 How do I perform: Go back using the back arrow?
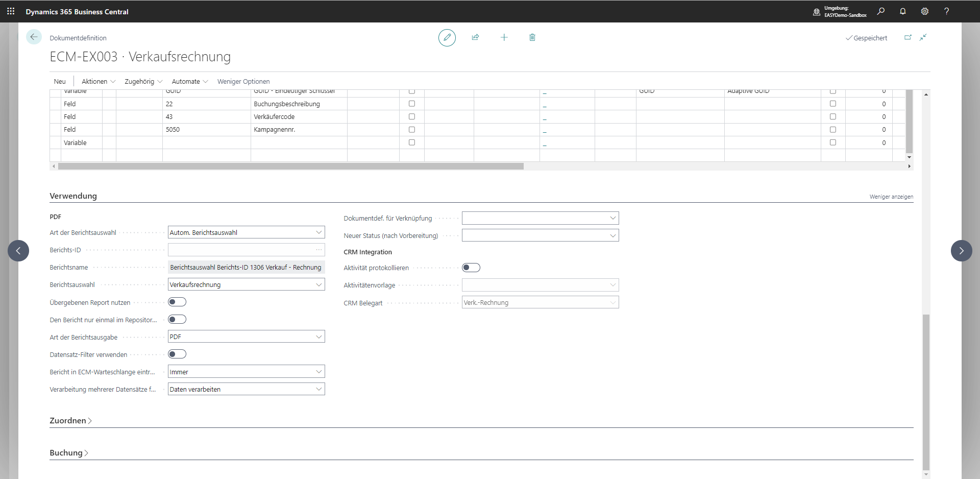[34, 37]
